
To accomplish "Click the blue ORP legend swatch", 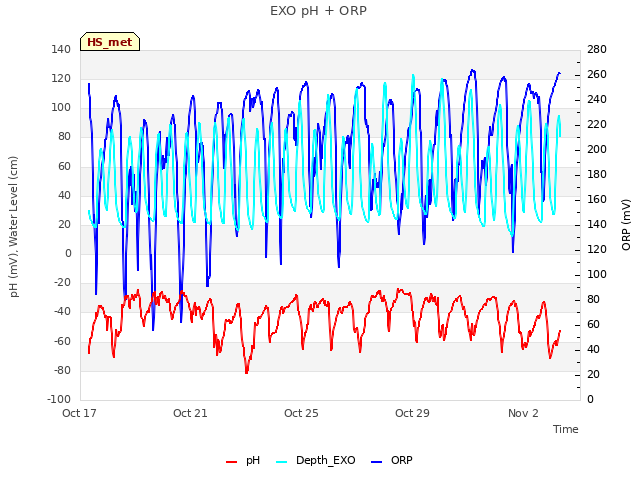I will tap(376, 462).
